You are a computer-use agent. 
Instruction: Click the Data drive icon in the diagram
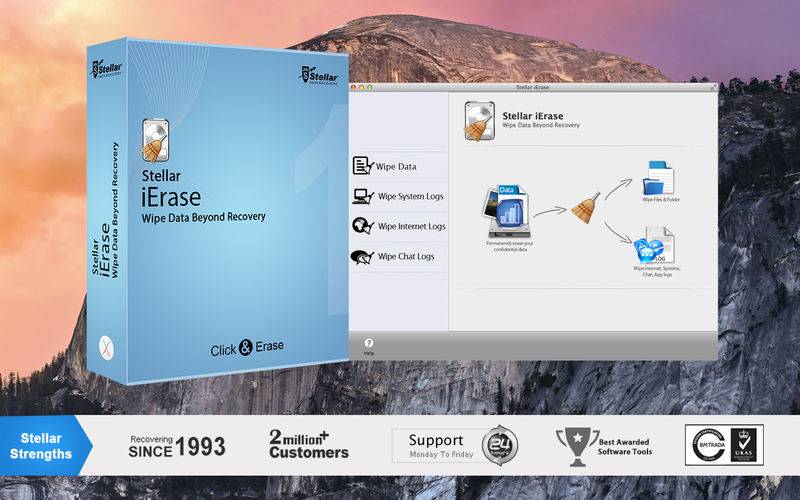(x=506, y=211)
